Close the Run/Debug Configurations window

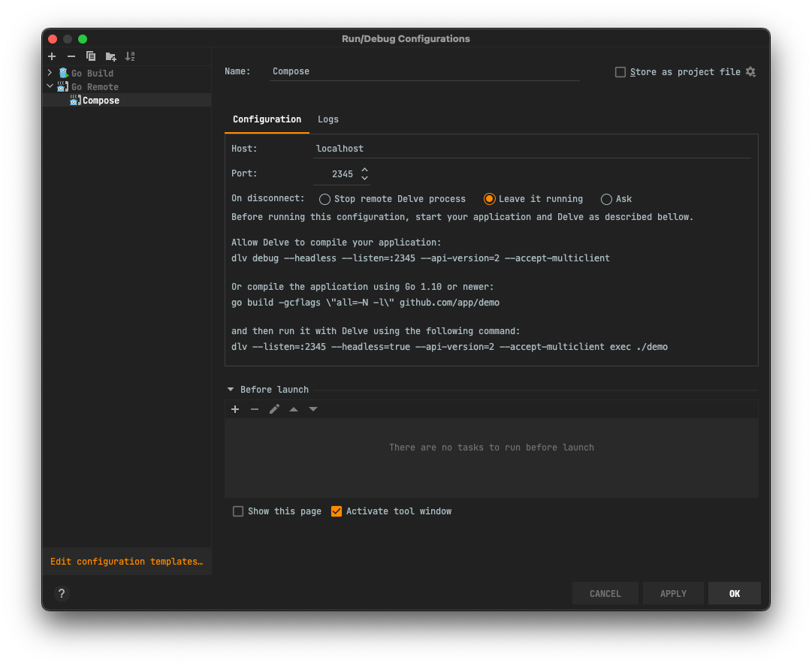pyautogui.click(x=53, y=39)
